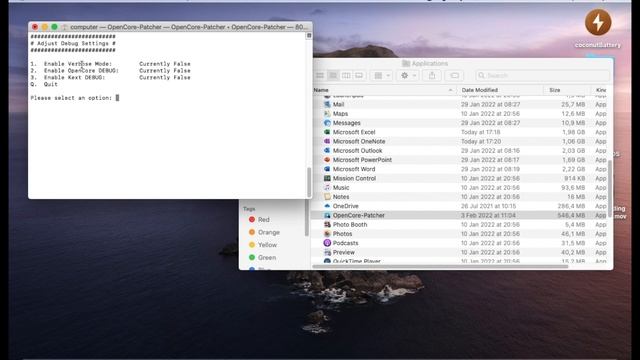Open the Finder action gear menu
Image resolution: width=640 pixels, height=360 pixels.
pyautogui.click(x=408, y=76)
